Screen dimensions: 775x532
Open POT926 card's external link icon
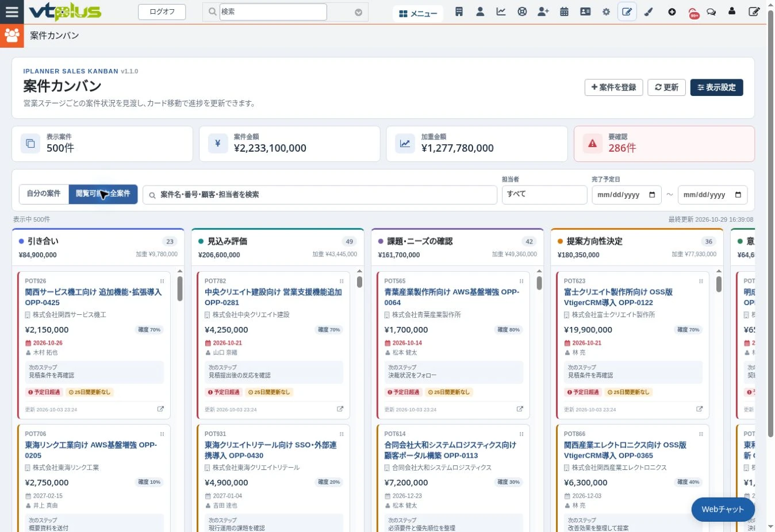click(x=160, y=409)
